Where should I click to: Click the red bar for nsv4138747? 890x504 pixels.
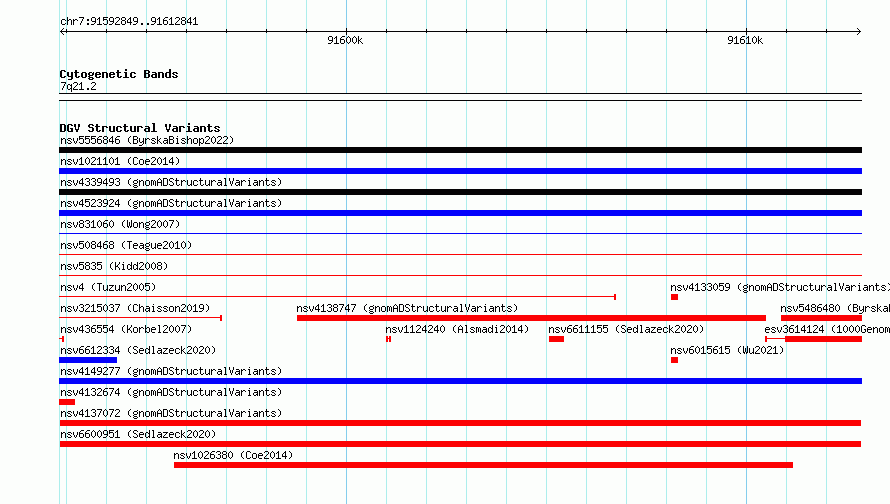[x=531, y=318]
